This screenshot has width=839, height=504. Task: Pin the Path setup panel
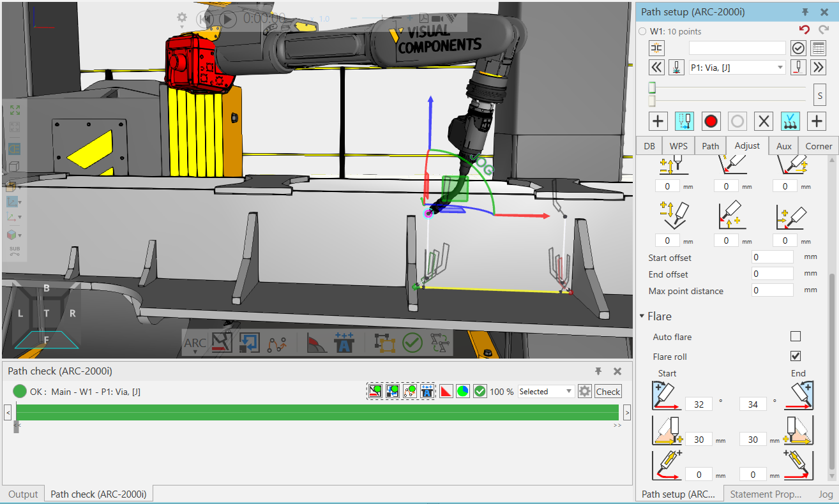pos(806,12)
